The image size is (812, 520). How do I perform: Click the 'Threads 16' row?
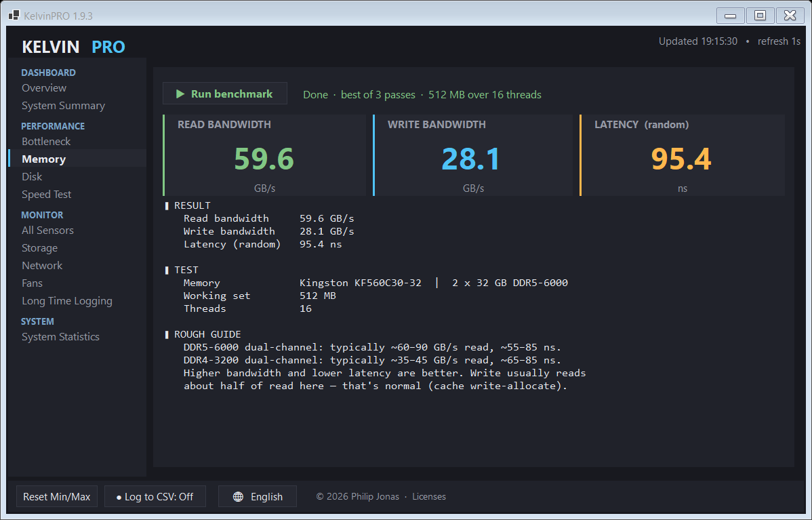click(247, 308)
